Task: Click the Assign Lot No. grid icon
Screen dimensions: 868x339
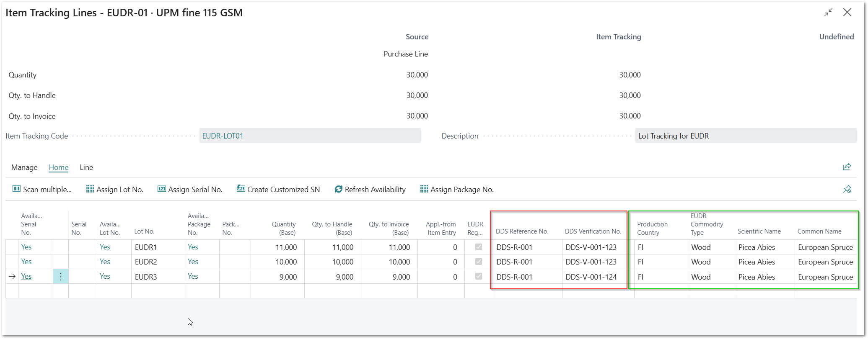Action: (90, 189)
